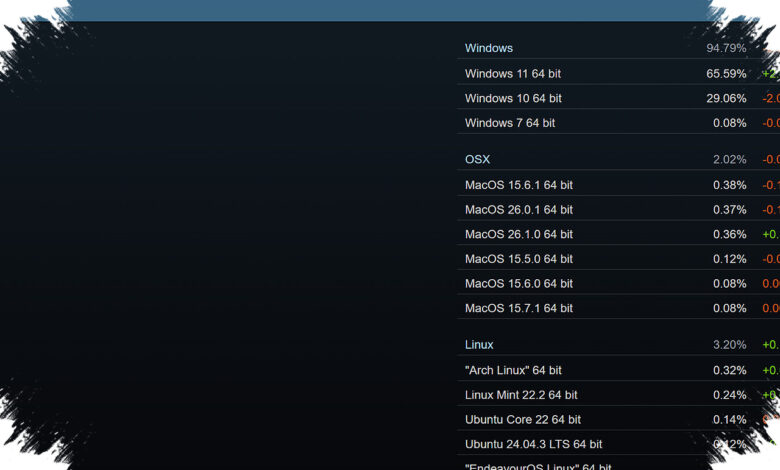780x470 pixels.
Task: Click the 29.06% value for Windows 10
Action: click(726, 98)
